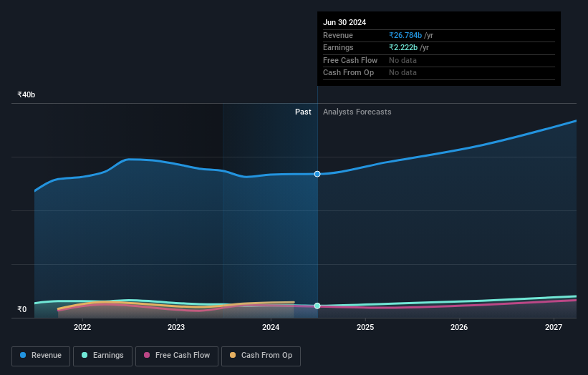Click the blue Revenue legend dot
The image size is (588, 375).
point(23,355)
